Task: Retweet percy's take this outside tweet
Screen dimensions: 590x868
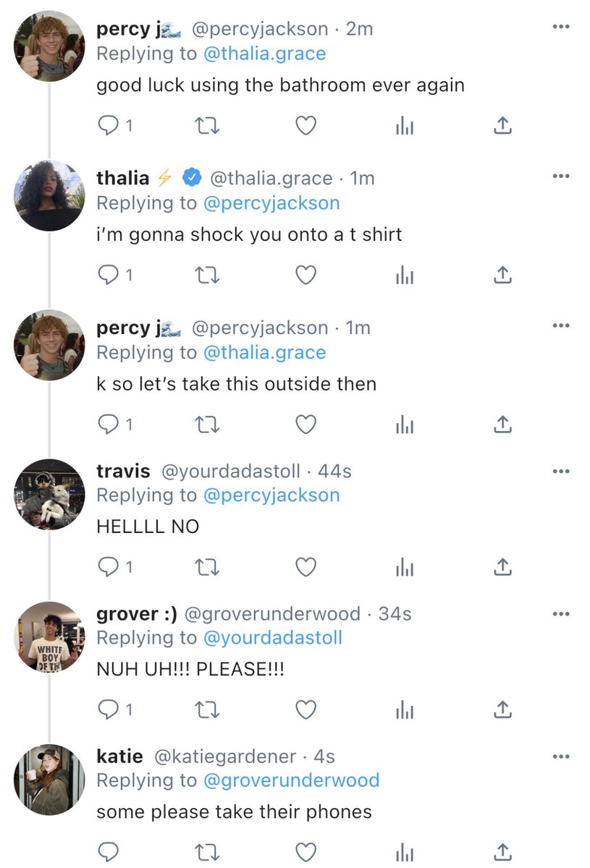Action: (x=208, y=425)
